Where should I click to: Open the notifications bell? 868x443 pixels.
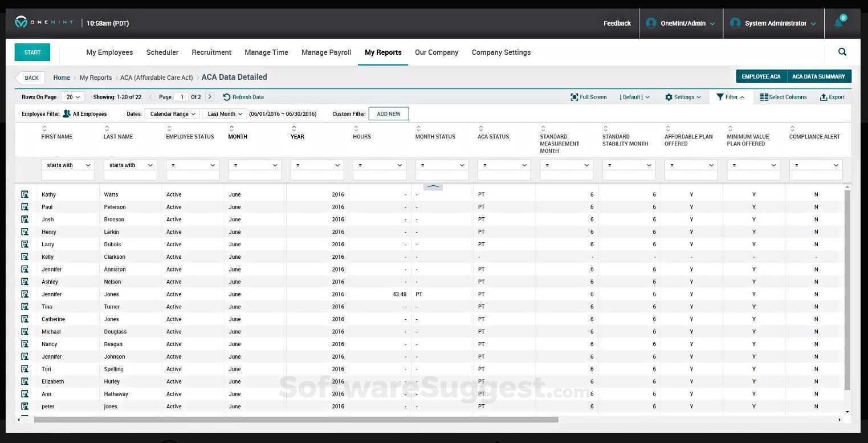click(x=838, y=23)
